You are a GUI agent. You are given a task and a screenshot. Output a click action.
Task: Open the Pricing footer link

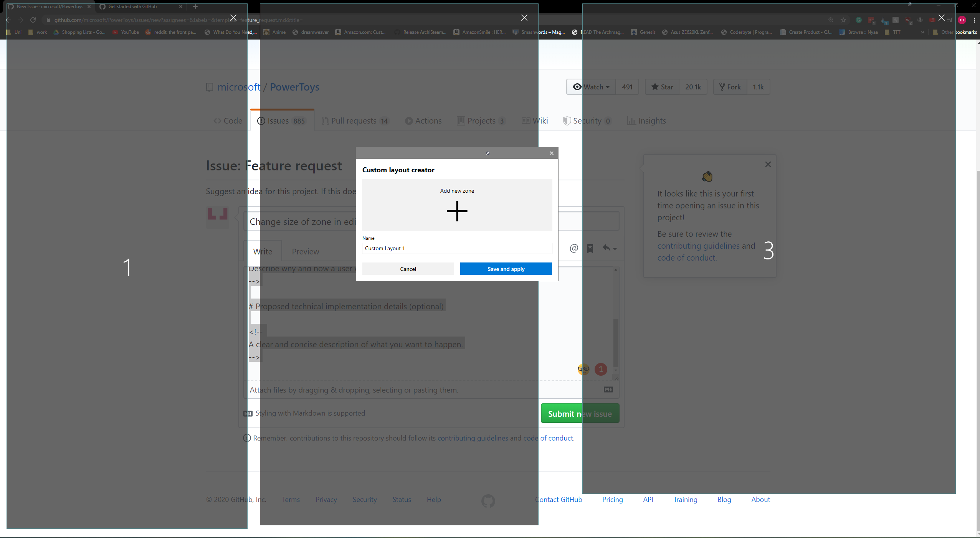(612, 499)
